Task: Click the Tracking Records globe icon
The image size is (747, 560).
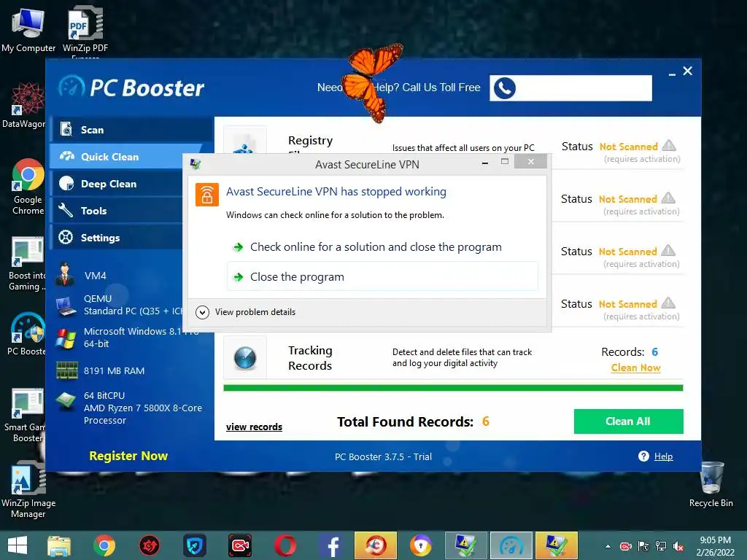Action: click(x=245, y=358)
